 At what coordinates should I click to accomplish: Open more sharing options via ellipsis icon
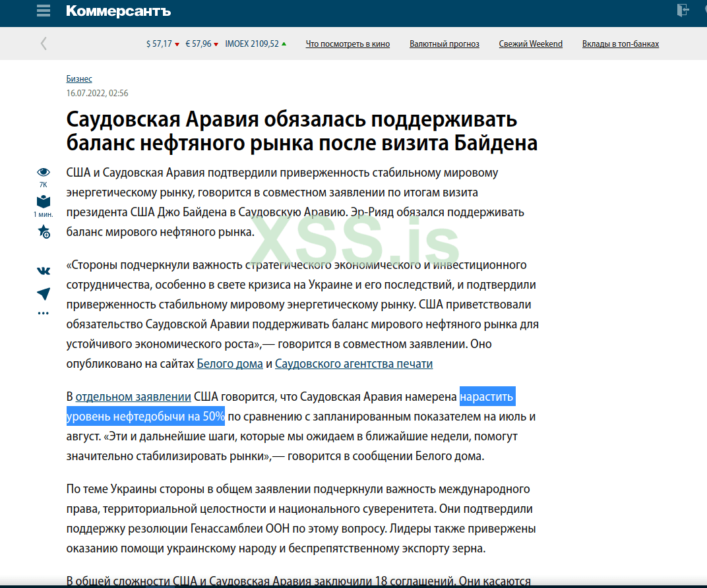coord(43,312)
